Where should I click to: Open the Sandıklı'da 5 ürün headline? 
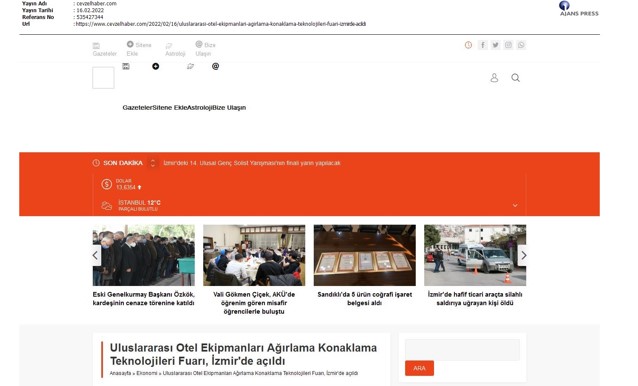(365, 299)
